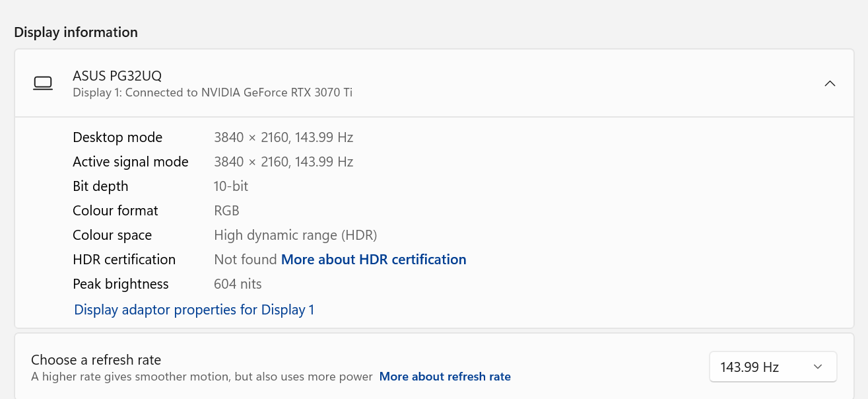Click the laptop display icon beside ASUS PG32UQ
The height and width of the screenshot is (399, 868).
tap(43, 84)
